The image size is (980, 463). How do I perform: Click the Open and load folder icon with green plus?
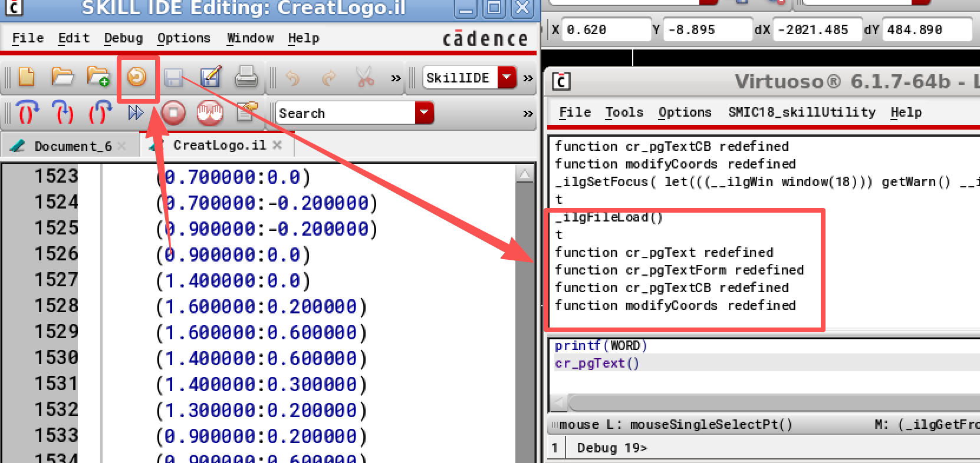(98, 77)
